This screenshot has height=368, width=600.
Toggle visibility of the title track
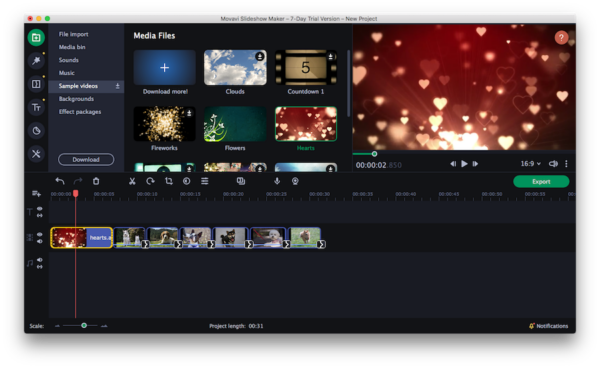point(39,208)
